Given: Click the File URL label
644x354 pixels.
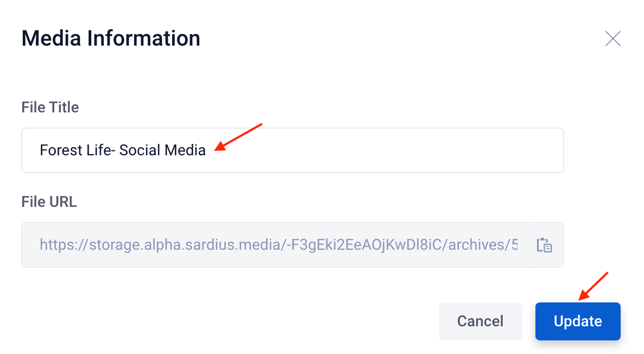Looking at the screenshot, I should (49, 201).
